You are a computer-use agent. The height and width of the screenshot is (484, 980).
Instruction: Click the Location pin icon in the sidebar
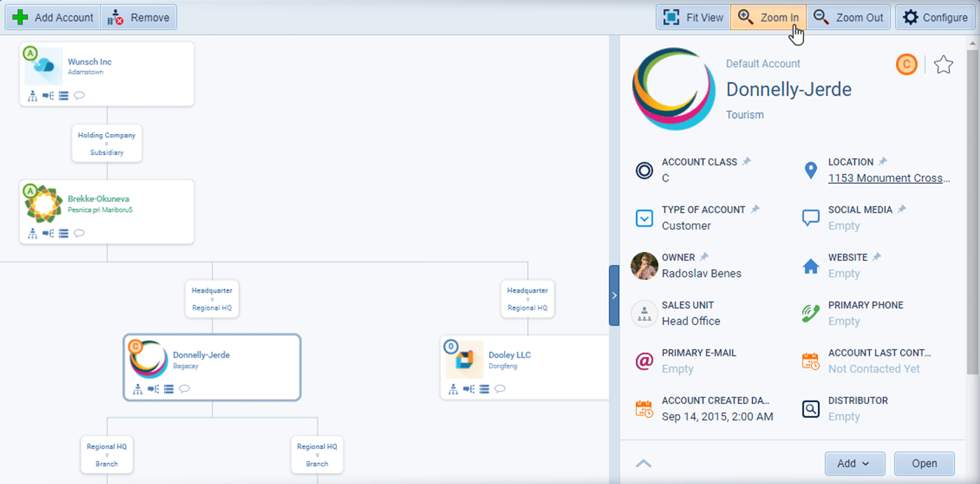click(811, 170)
